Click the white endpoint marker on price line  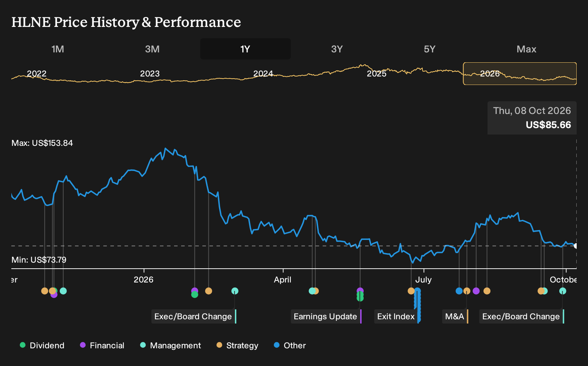point(576,246)
